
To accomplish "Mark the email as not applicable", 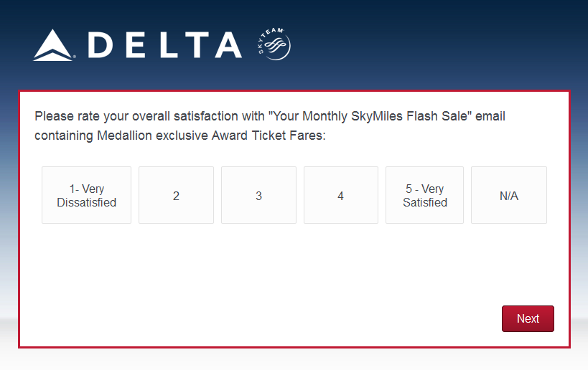I will [x=508, y=195].
